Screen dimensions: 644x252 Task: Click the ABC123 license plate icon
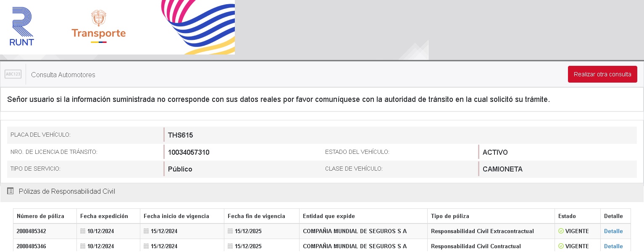coord(13,75)
